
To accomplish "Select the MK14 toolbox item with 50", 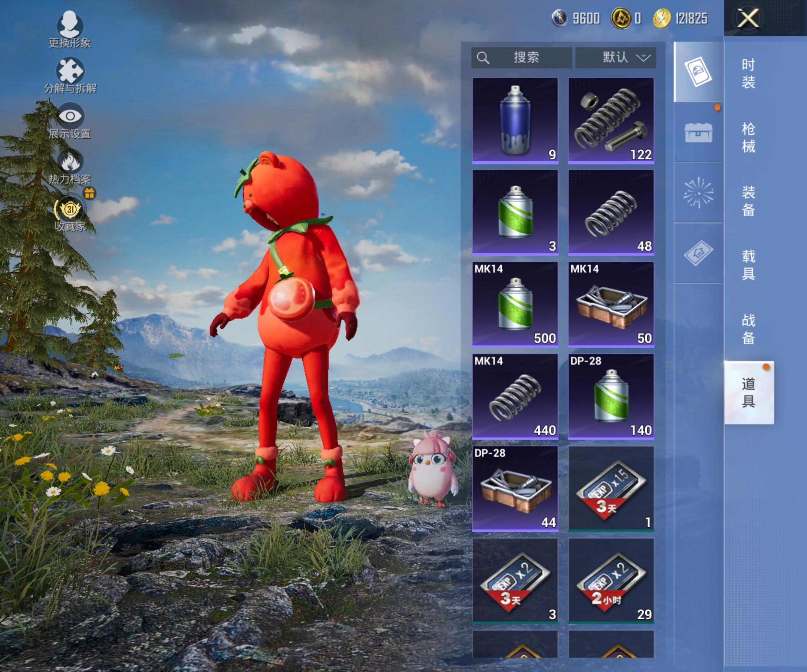I will click(611, 304).
